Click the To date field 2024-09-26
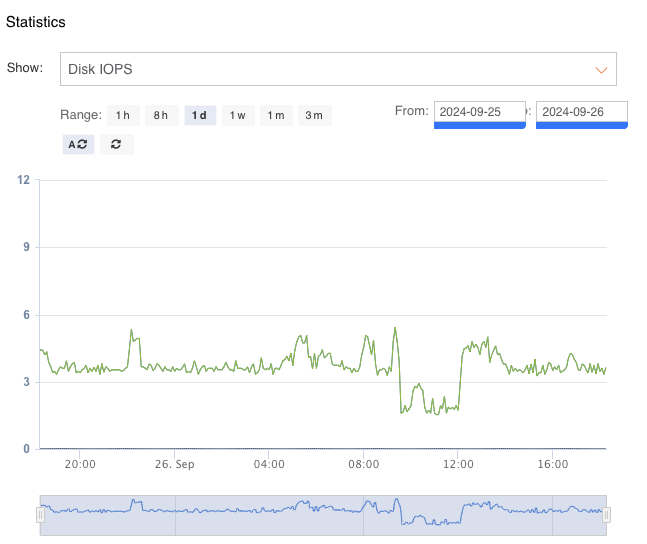Screen dimensions: 647x544 (x=581, y=112)
